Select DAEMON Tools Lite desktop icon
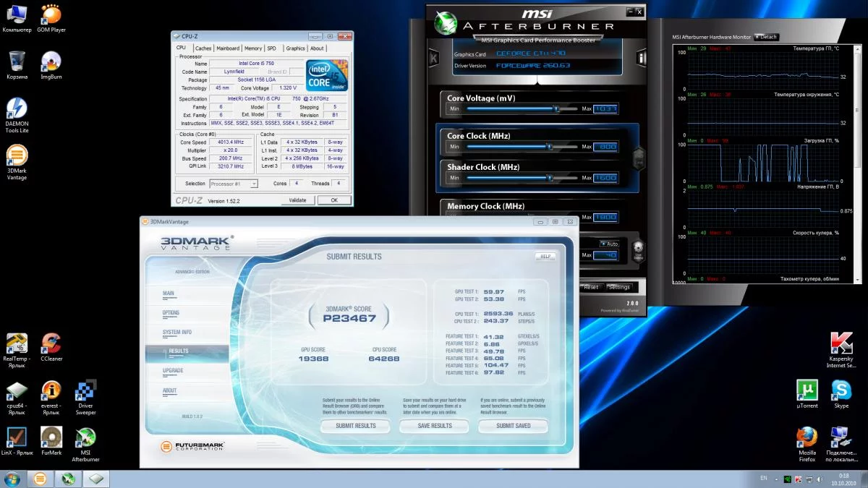 tap(17, 116)
